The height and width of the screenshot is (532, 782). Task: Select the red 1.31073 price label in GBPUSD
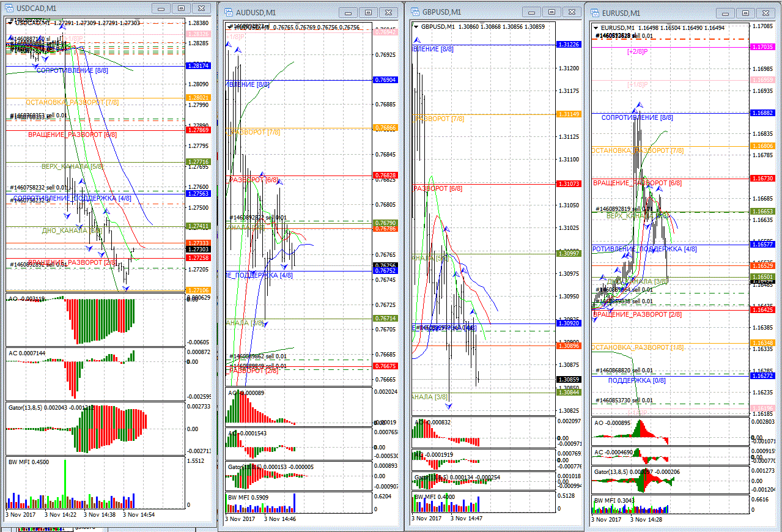(x=568, y=184)
